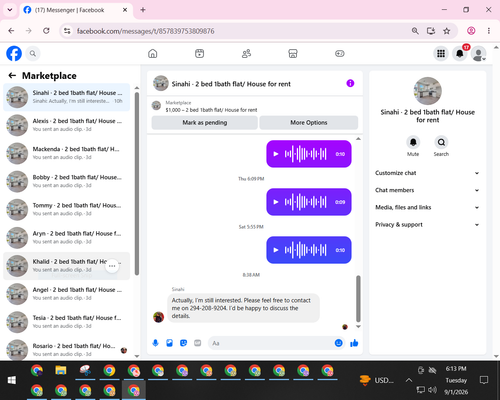Open the account profile avatar menu
Screen dimensions: 500x400
[x=478, y=53]
